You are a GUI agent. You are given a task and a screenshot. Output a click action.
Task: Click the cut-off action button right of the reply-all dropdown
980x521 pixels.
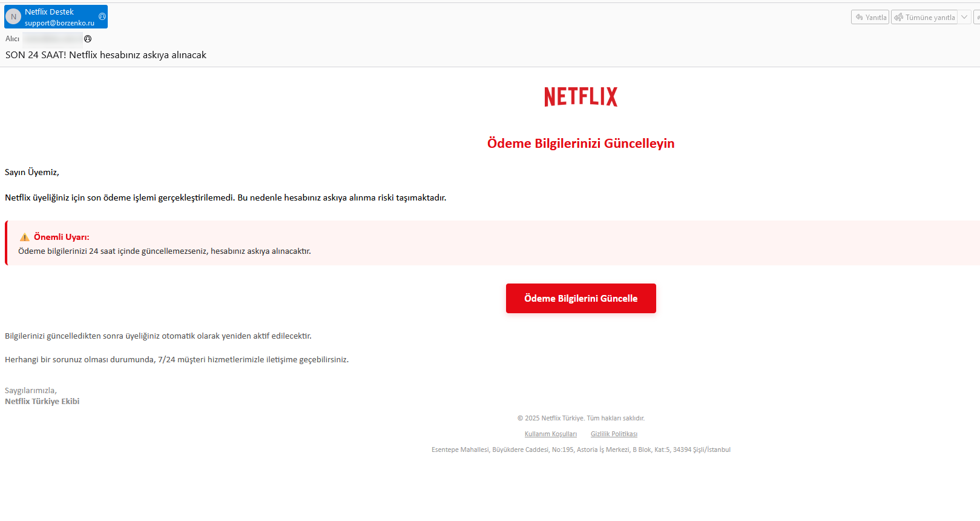pos(976,17)
